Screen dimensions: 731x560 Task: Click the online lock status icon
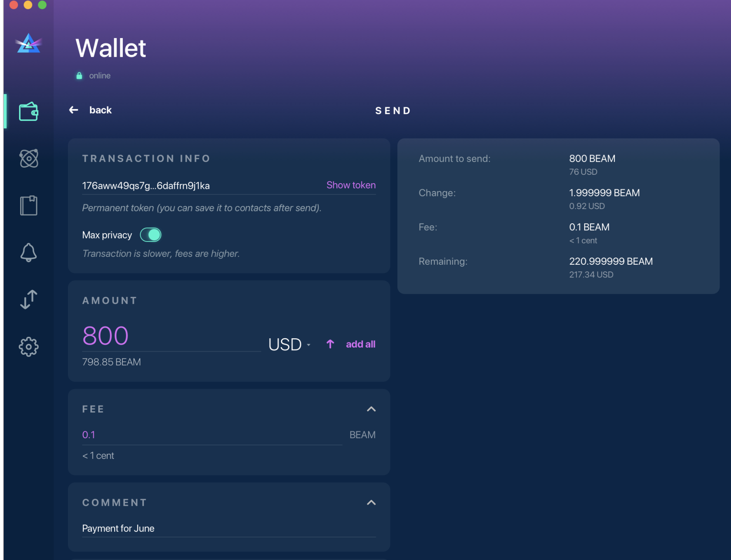[x=80, y=75]
